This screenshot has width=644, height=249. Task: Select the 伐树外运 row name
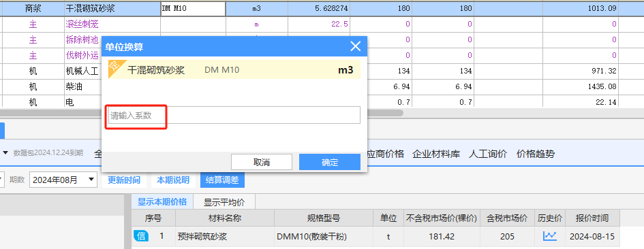click(x=82, y=55)
